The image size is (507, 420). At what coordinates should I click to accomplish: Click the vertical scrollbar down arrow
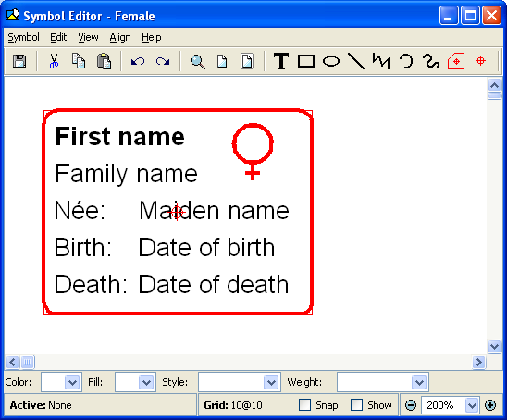pos(494,347)
